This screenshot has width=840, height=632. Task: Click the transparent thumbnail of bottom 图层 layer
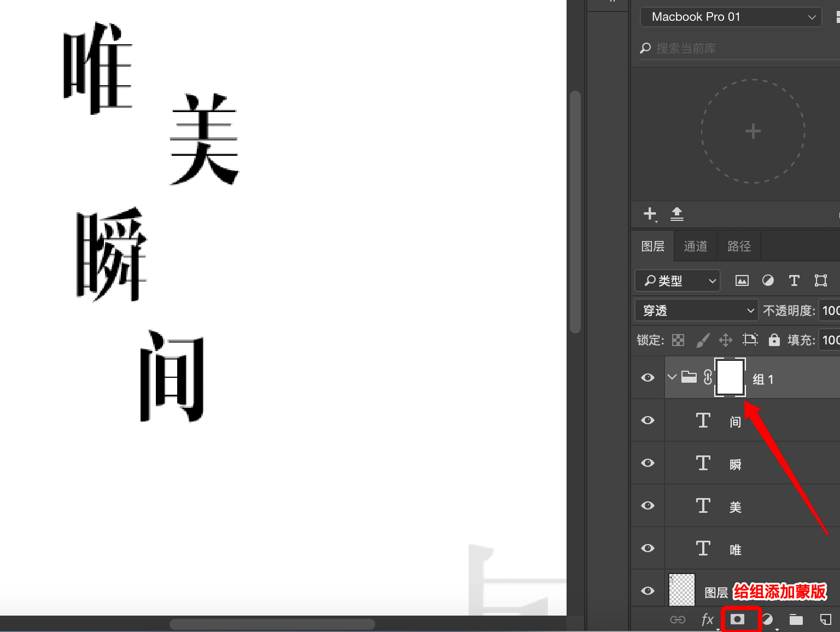(682, 590)
